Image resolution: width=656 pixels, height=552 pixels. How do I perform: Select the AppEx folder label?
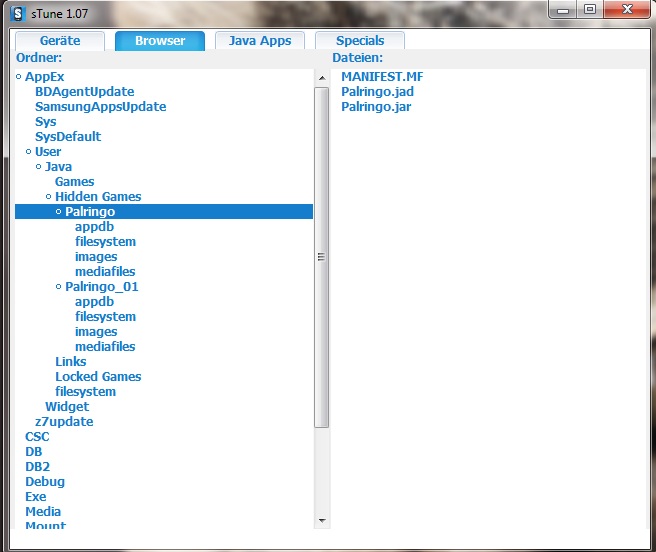pos(45,77)
